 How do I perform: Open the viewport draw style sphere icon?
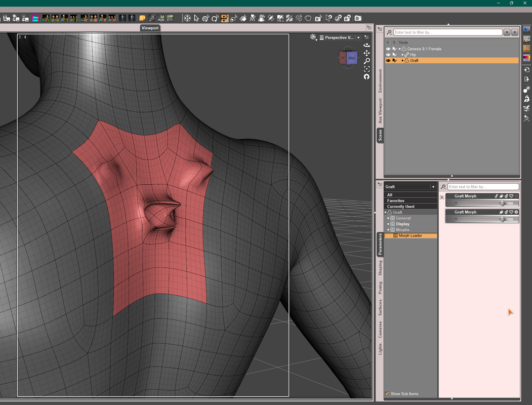pos(313,37)
